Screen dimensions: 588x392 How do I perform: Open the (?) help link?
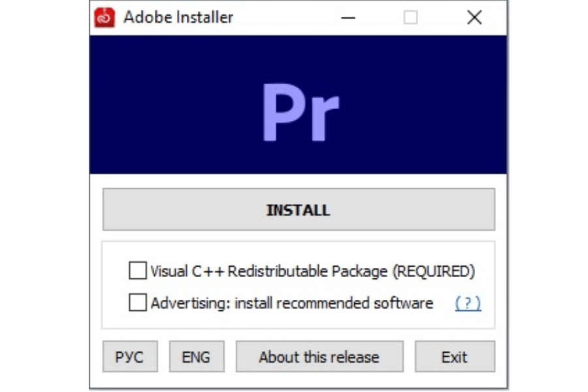coord(468,303)
